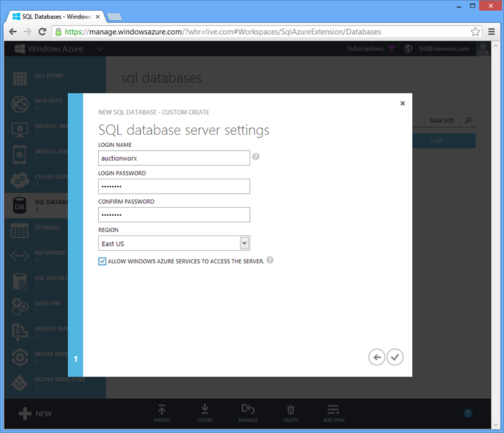
Task: Click the NEW button in bottom bar
Action: coord(35,414)
